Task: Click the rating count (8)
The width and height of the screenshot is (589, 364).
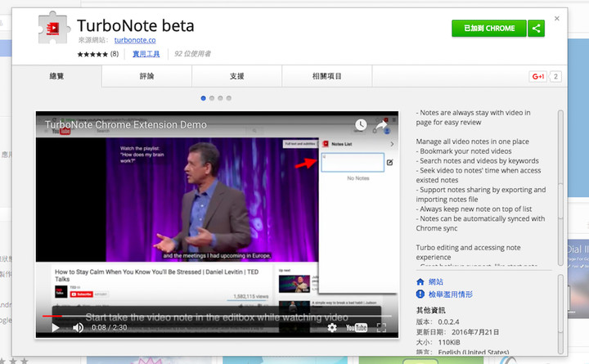Action: [x=115, y=54]
